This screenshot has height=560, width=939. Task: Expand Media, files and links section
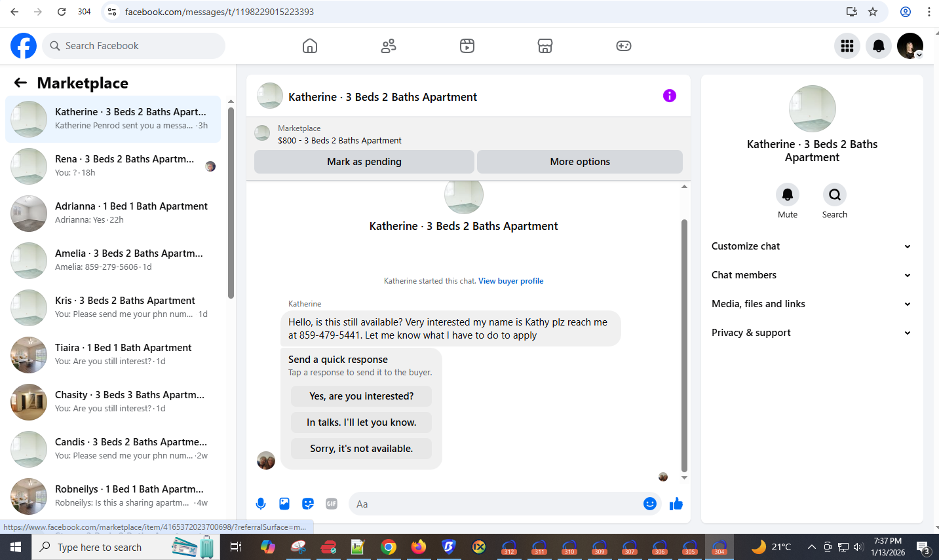pos(812,304)
